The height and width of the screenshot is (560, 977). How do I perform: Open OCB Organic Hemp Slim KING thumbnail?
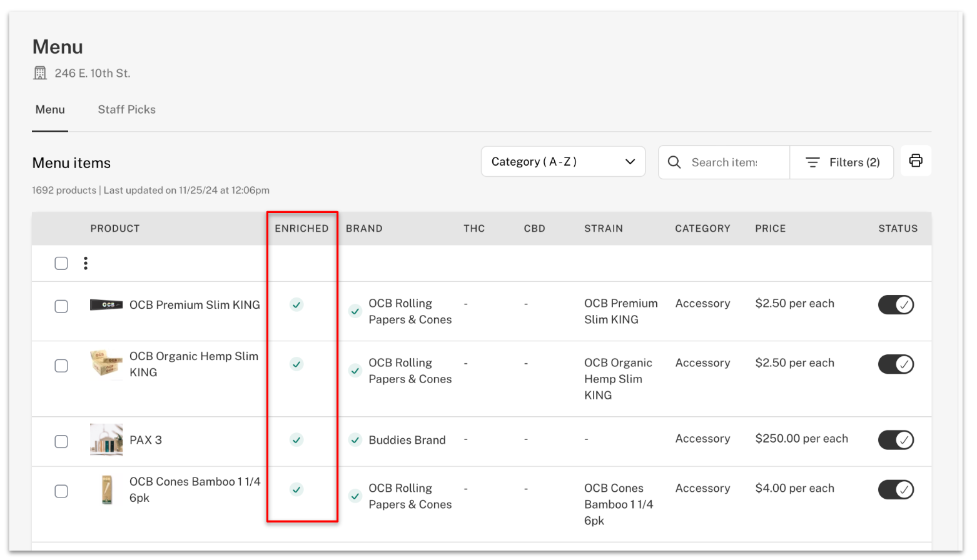106,363
